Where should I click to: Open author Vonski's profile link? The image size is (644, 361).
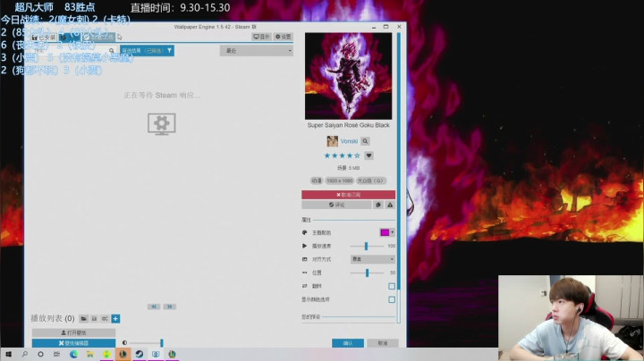click(x=349, y=141)
